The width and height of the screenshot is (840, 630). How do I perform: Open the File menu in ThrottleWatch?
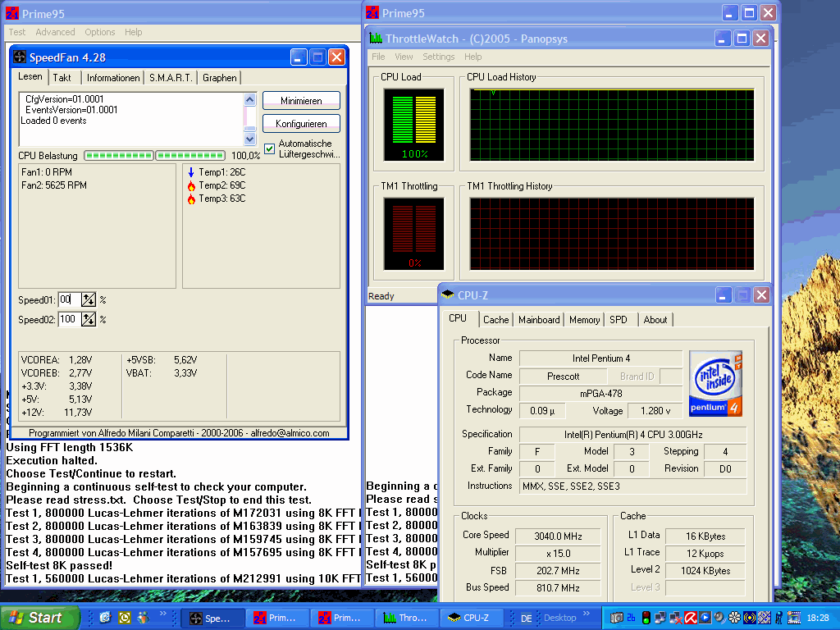coord(378,57)
